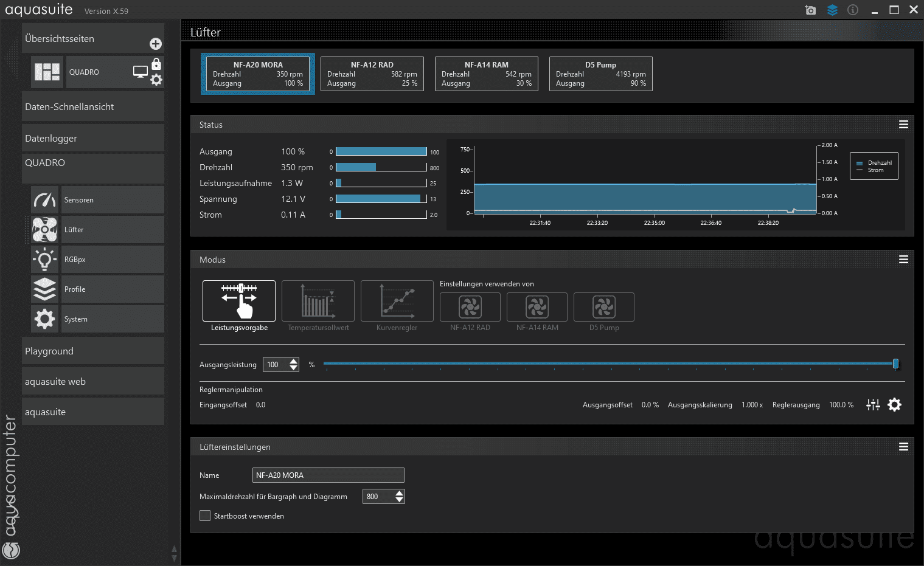Open Reglermanipulation gear settings icon
Image resolution: width=924 pixels, height=566 pixels.
coord(894,405)
